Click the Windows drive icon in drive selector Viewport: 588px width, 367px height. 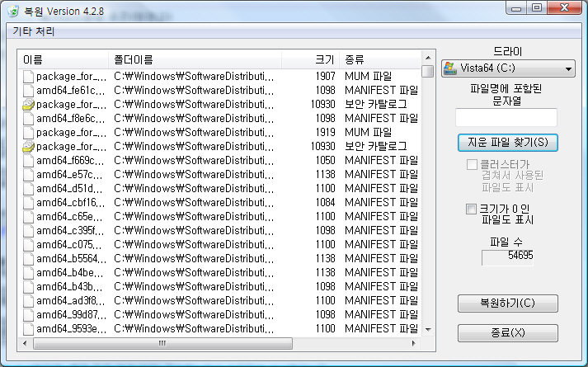point(450,68)
